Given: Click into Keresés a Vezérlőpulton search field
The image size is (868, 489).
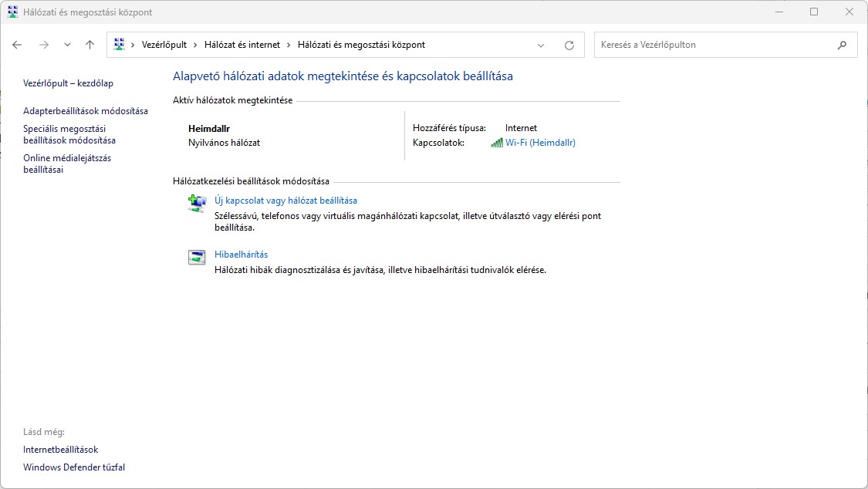Looking at the screenshot, I should pyautogui.click(x=714, y=45).
